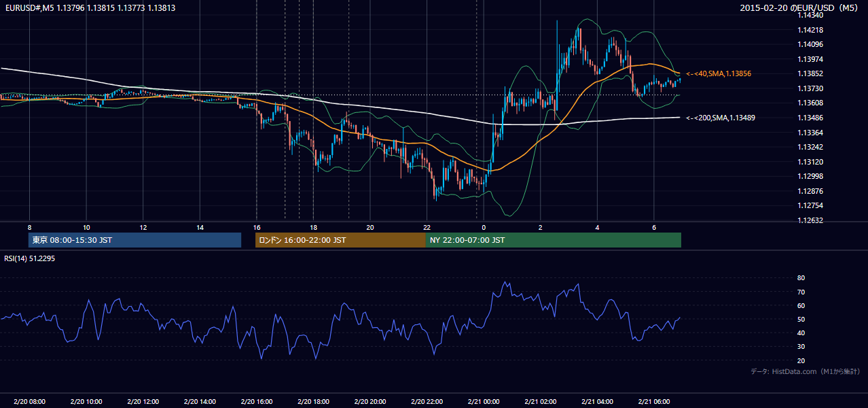Click RSI level 80 on the axis

tap(801, 278)
